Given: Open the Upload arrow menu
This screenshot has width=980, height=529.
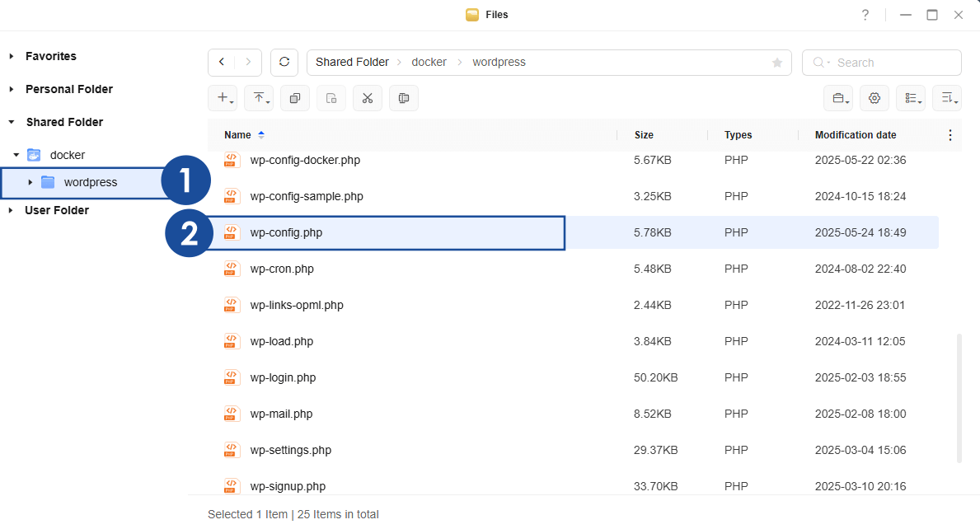Looking at the screenshot, I should (259, 98).
